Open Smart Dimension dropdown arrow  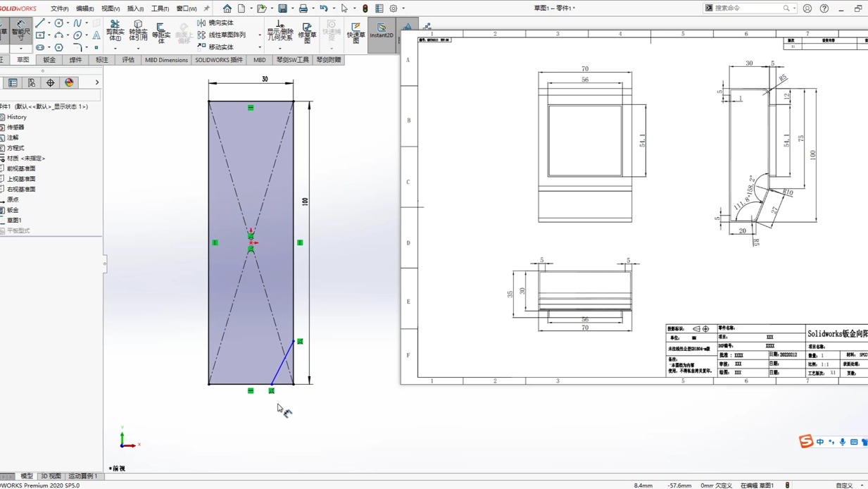click(21, 49)
